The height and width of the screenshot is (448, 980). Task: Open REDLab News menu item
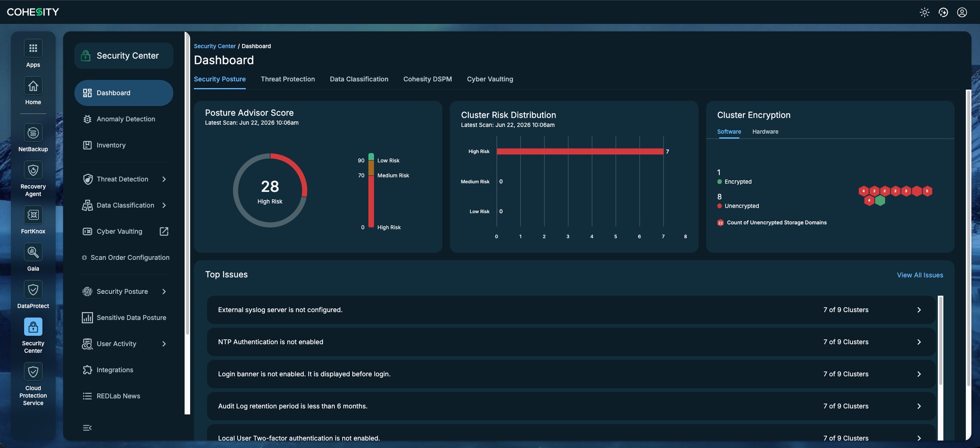[124, 396]
